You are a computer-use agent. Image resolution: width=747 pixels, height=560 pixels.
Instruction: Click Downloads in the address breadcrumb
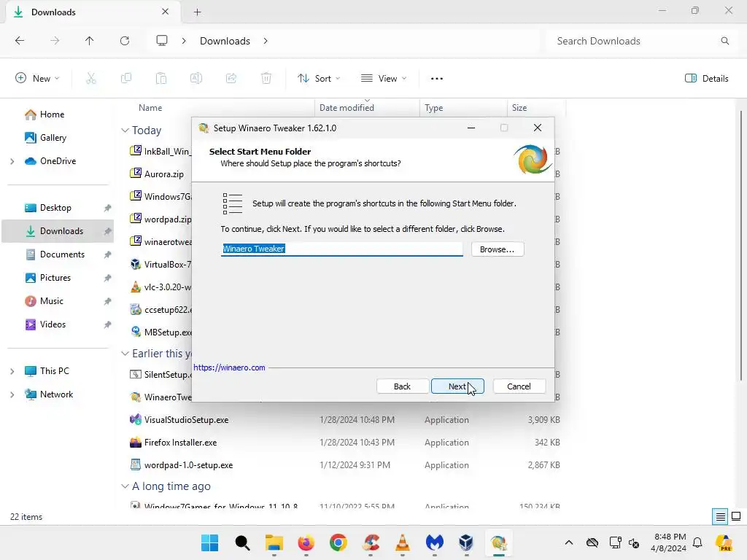225,41
